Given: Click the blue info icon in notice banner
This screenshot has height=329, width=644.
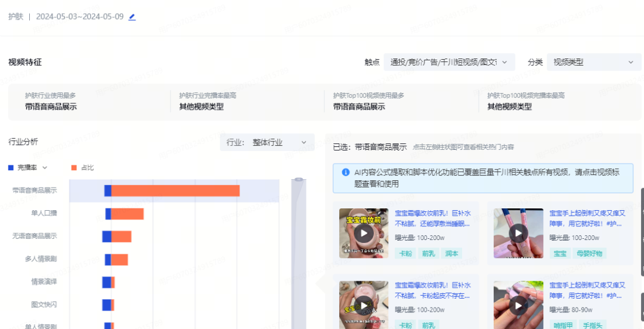Looking at the screenshot, I should click(345, 173).
